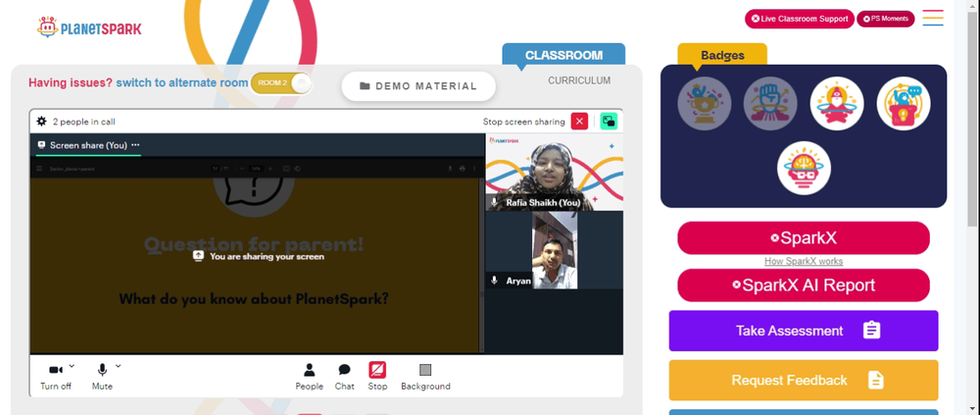
Task: Click 'Stop screen sharing' label
Action: tap(523, 122)
